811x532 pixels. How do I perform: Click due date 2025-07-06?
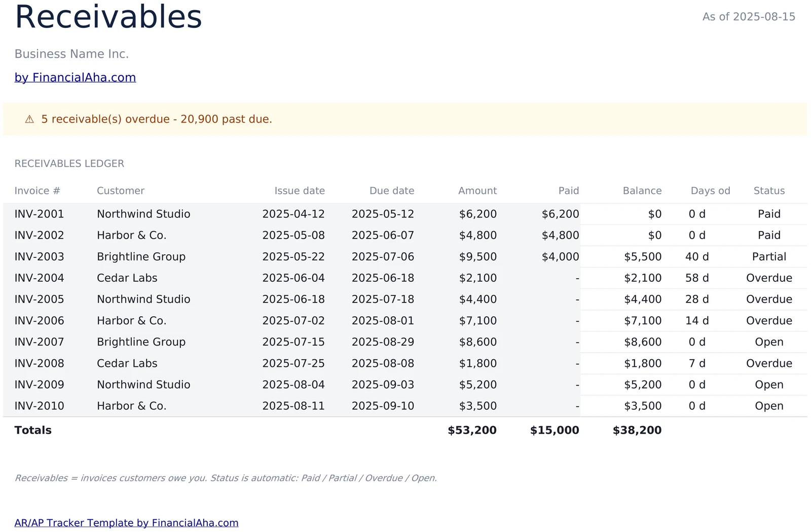pos(383,256)
